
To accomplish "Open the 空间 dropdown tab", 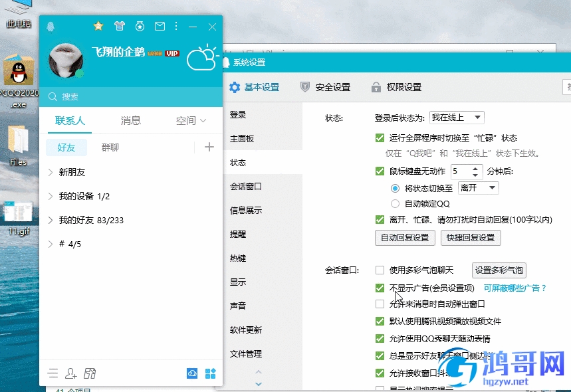I will [191, 120].
